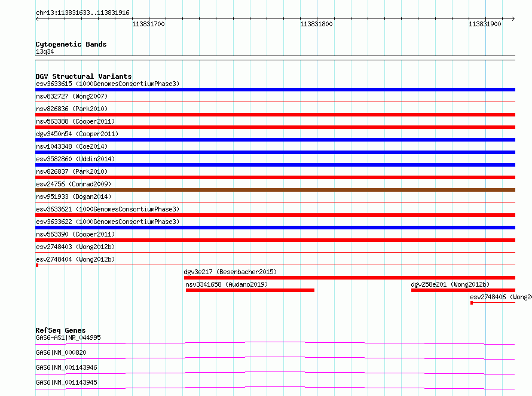Click the dgv3450n54 (Cooper2011) blue bar
Image resolution: width=532 pixels, height=396 pixels.
point(275,140)
